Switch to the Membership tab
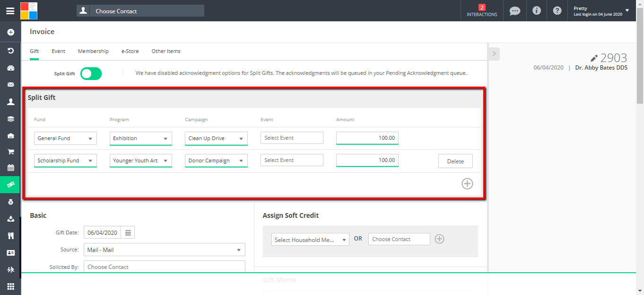 coord(93,51)
